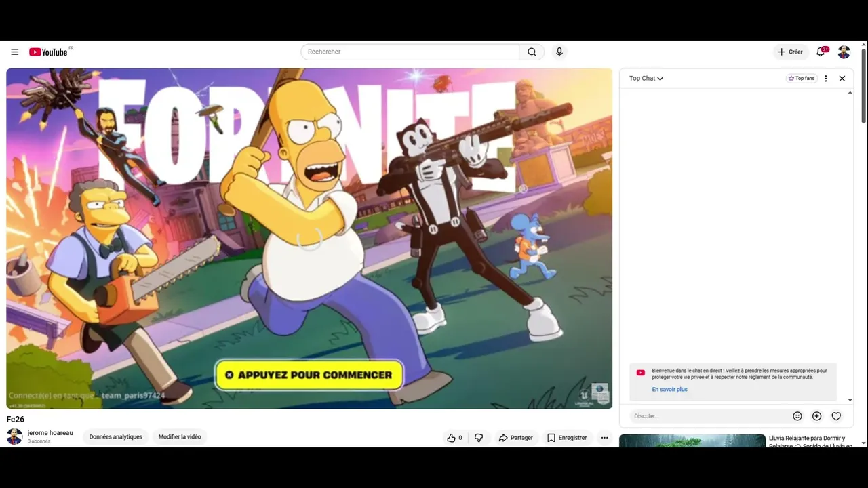Screen dimensions: 868x488
Task: Click the Discuter chat message field
Action: coord(709,416)
